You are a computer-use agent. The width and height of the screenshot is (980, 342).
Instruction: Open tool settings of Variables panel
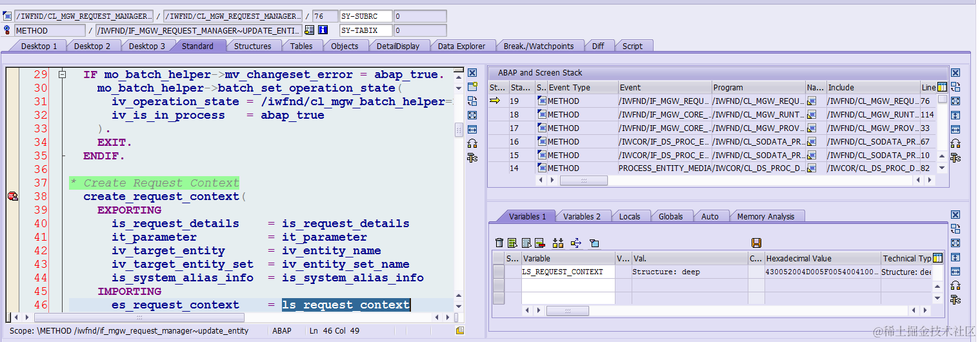955,299
